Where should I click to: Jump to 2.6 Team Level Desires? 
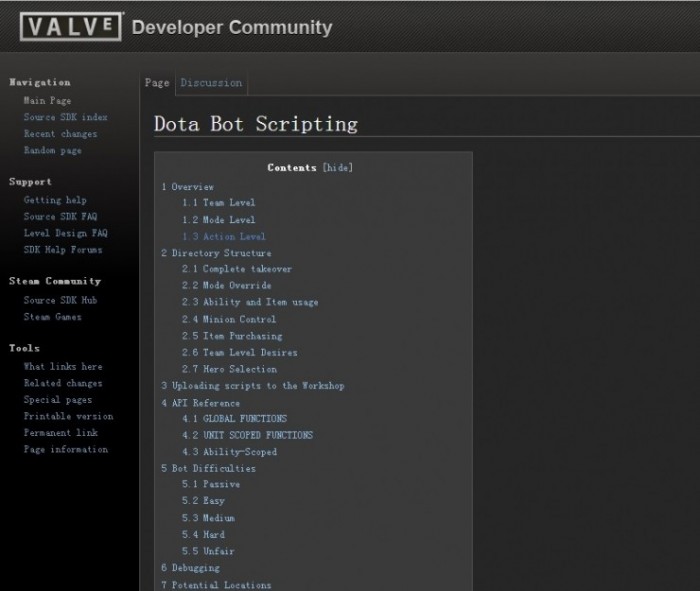pyautogui.click(x=239, y=352)
